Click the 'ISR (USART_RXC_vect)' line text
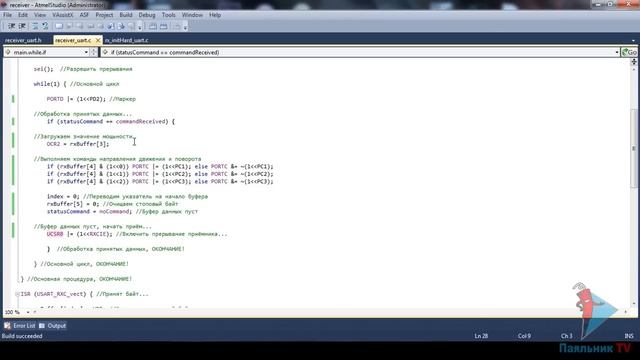Image resolution: width=640 pixels, height=360 pixels. 53,294
